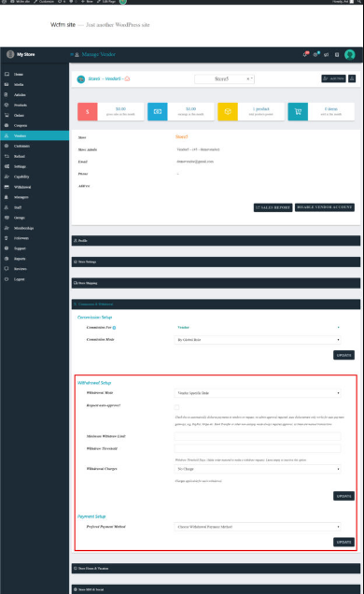
Task: Open the Sales Report
Action: pyautogui.click(x=273, y=207)
